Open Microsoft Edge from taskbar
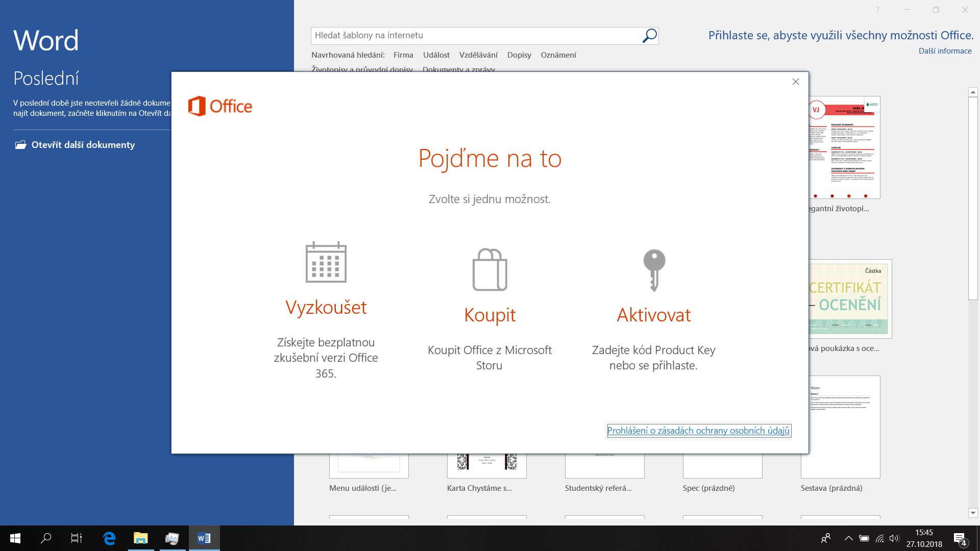 (109, 538)
